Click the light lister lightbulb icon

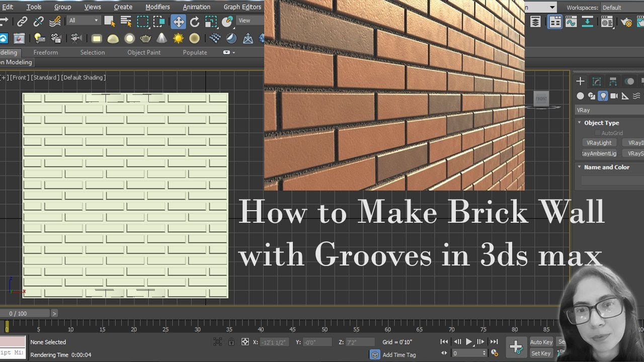pyautogui.click(x=40, y=38)
